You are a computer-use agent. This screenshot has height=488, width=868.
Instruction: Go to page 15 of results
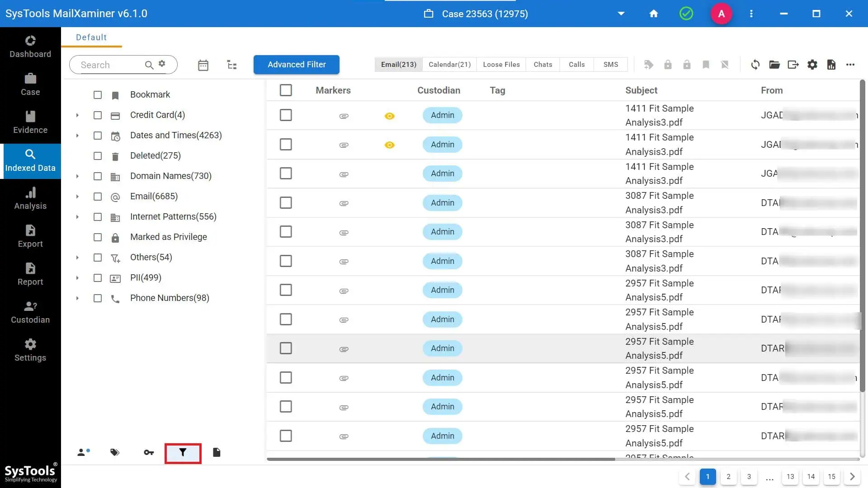pos(831,476)
